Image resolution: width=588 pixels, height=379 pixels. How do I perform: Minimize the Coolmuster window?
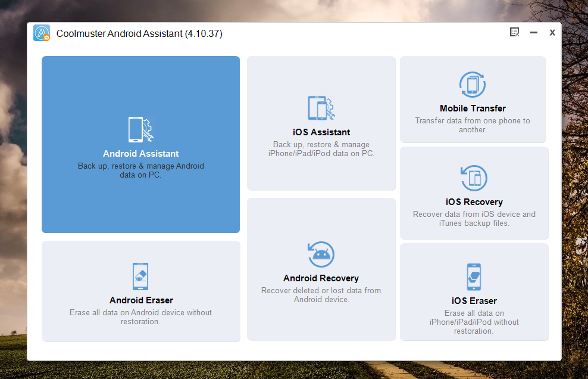pos(534,33)
